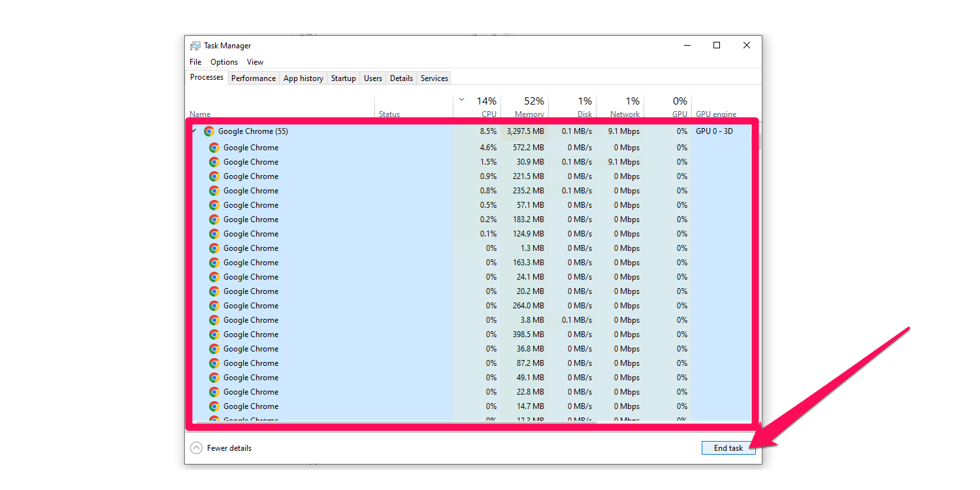The image size is (980, 490).
Task: Click the Chrome icon in the 20.2 MB row
Action: pyautogui.click(x=214, y=291)
